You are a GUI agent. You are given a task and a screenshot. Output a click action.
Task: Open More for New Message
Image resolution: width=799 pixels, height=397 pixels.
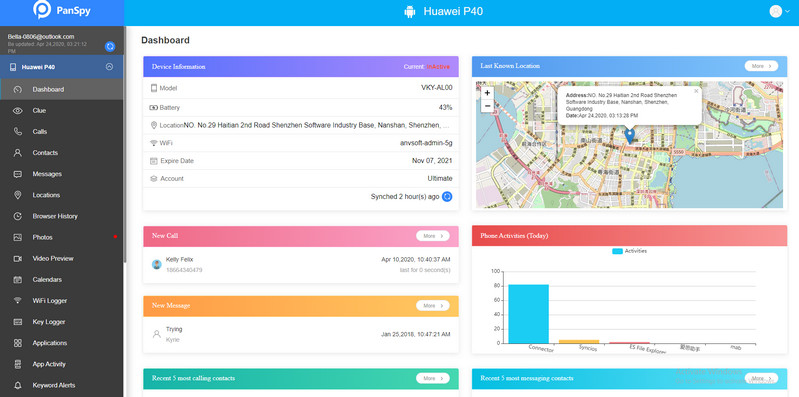pos(433,306)
